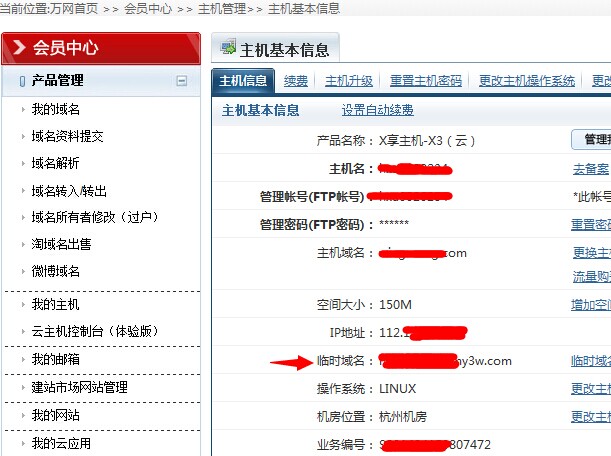The image size is (611, 456).
Task: Open 我的邮箱 in the sidebar
Action: coord(56,359)
